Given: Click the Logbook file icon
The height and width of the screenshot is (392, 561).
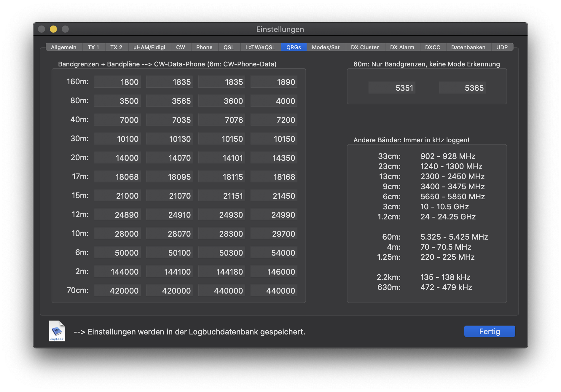Looking at the screenshot, I should point(57,331).
